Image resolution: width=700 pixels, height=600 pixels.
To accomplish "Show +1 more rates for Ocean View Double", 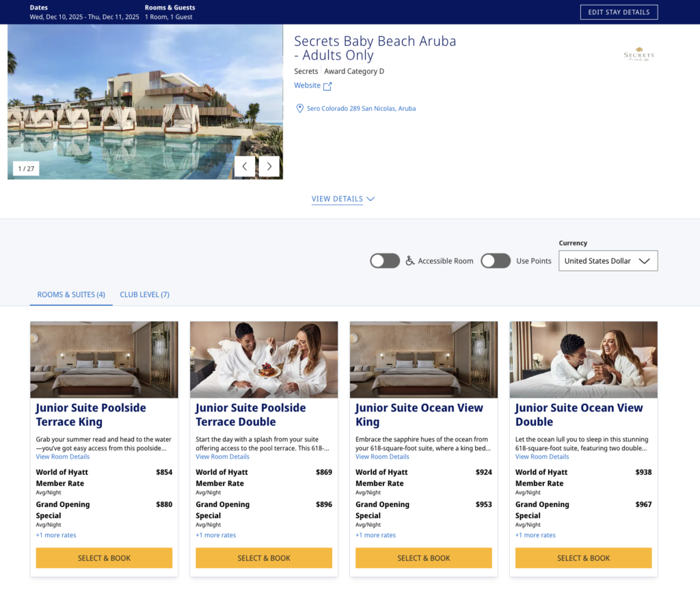I will click(535, 535).
